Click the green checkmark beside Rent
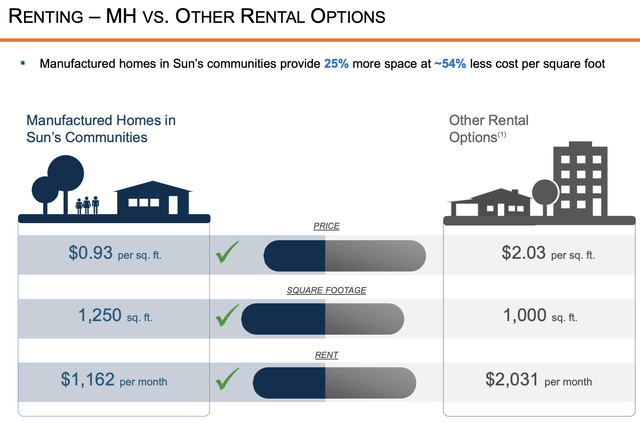 tap(229, 379)
